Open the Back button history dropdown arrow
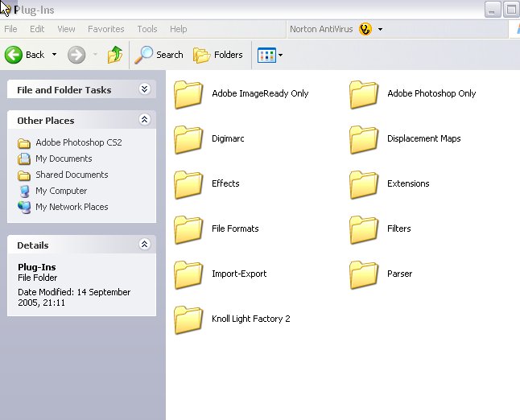520x420 pixels. [54, 55]
